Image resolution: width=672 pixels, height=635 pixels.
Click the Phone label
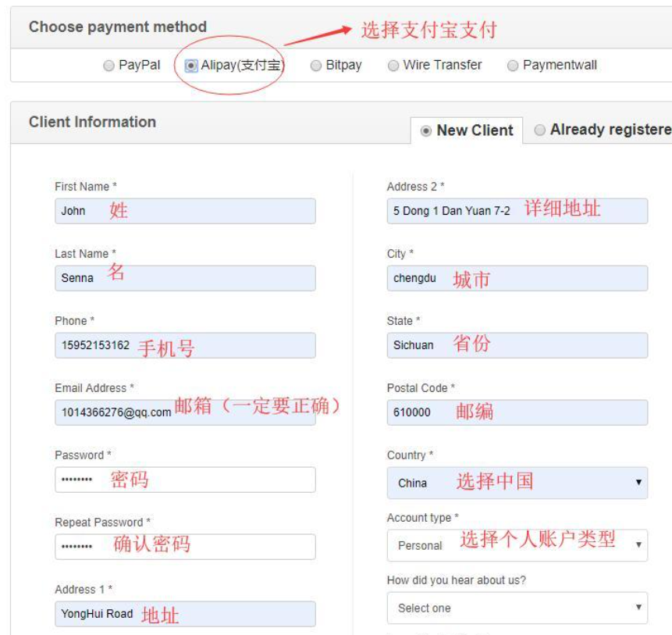(x=75, y=321)
